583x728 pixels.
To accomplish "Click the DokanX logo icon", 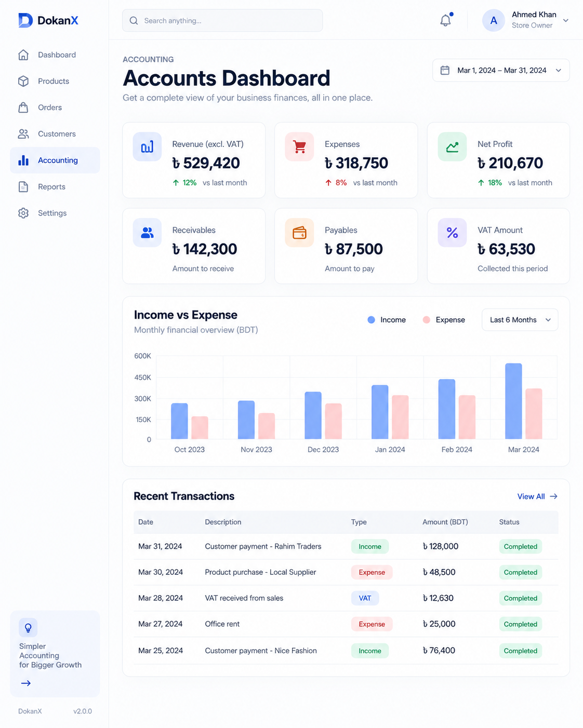I will [25, 20].
